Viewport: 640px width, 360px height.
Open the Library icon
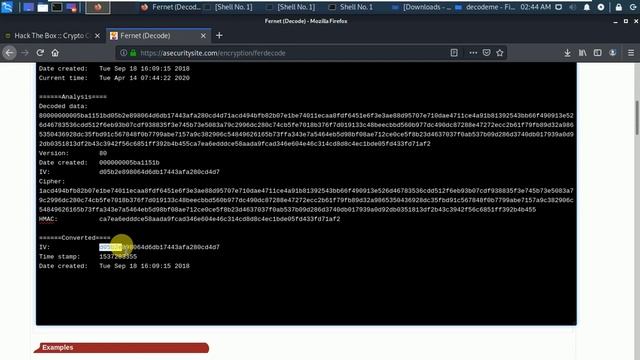tap(582, 53)
